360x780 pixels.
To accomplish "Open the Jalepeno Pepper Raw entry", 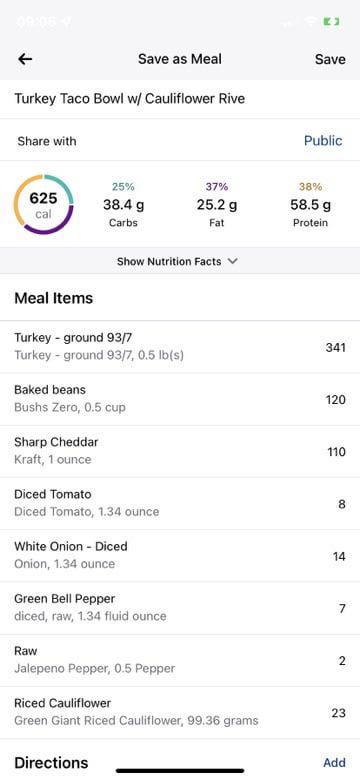I will click(x=180, y=660).
